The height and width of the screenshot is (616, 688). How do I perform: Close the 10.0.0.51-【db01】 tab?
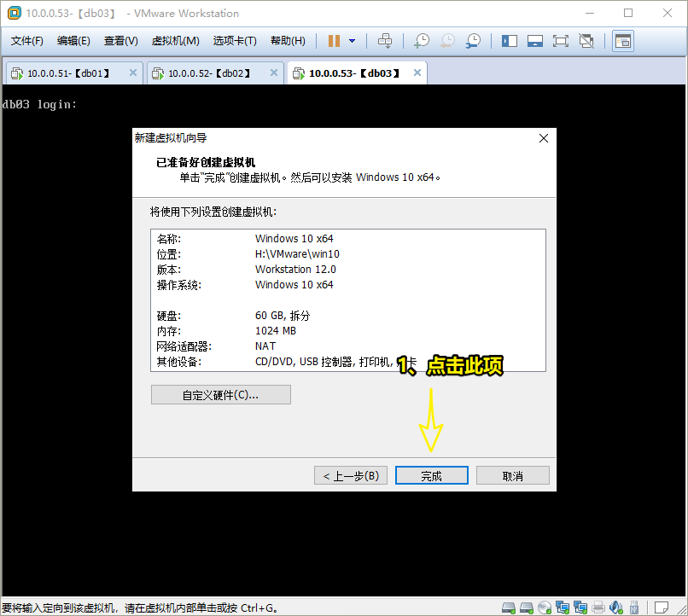(133, 73)
